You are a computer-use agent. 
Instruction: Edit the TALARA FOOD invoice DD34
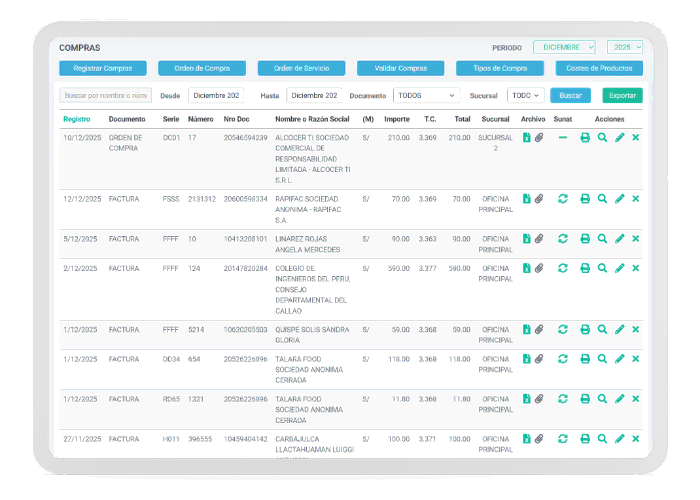619,358
